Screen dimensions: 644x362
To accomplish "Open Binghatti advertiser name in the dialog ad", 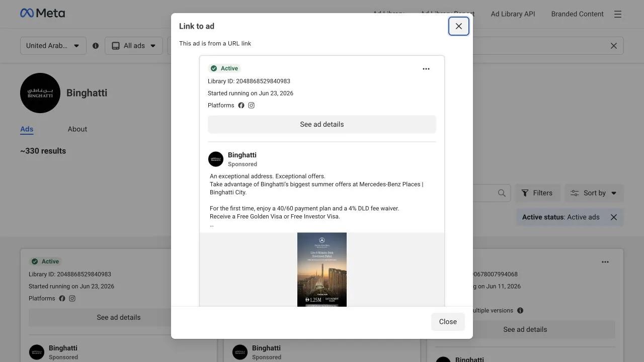I will click(x=242, y=155).
